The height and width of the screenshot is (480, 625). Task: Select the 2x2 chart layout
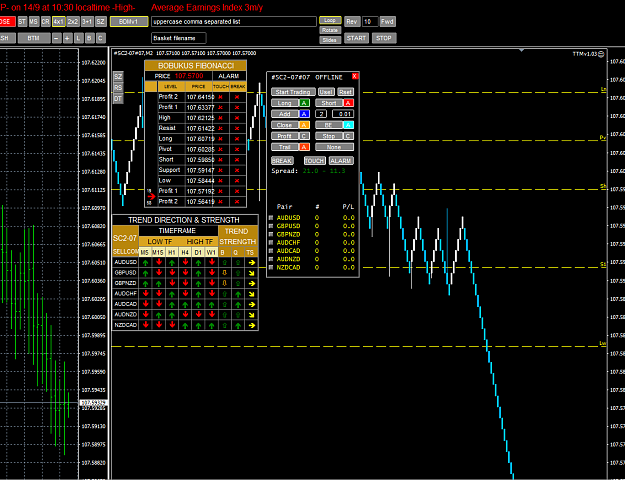(x=73, y=22)
